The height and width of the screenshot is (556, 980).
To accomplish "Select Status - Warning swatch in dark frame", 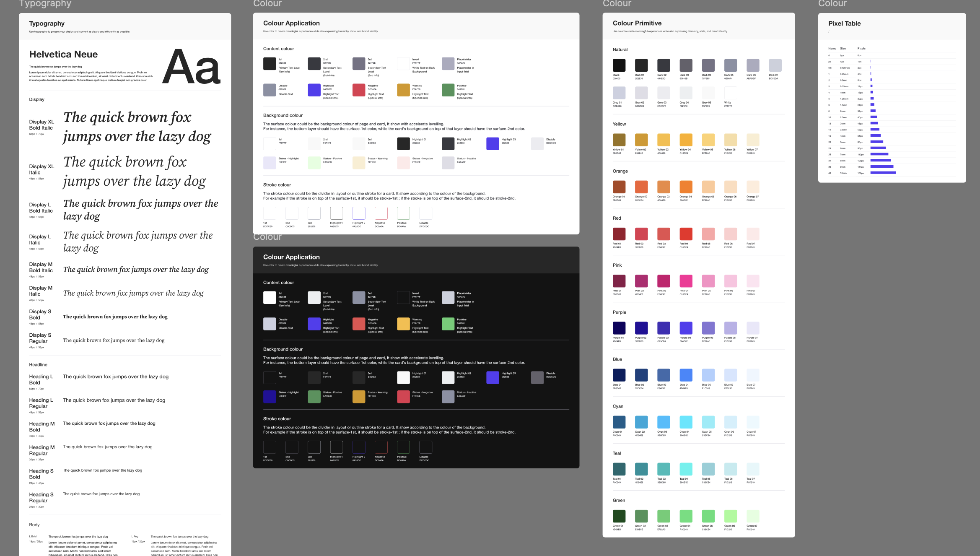I will pos(359,397).
